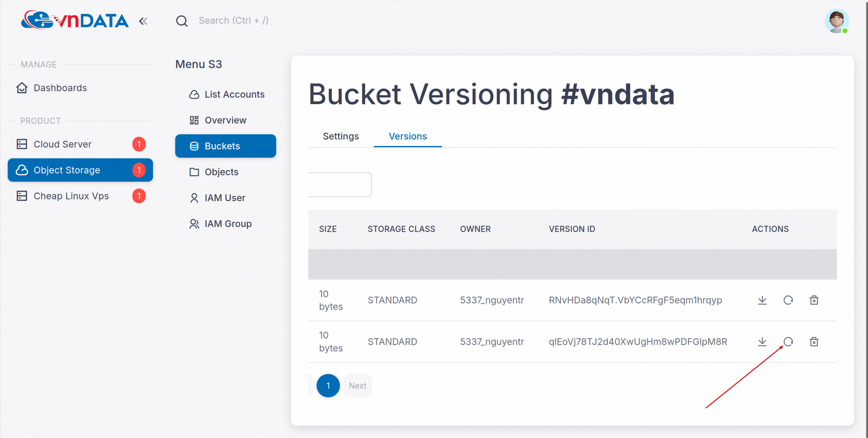Open the user avatar profile menu
Image resolution: width=868 pixels, height=438 pixels.
pos(836,21)
